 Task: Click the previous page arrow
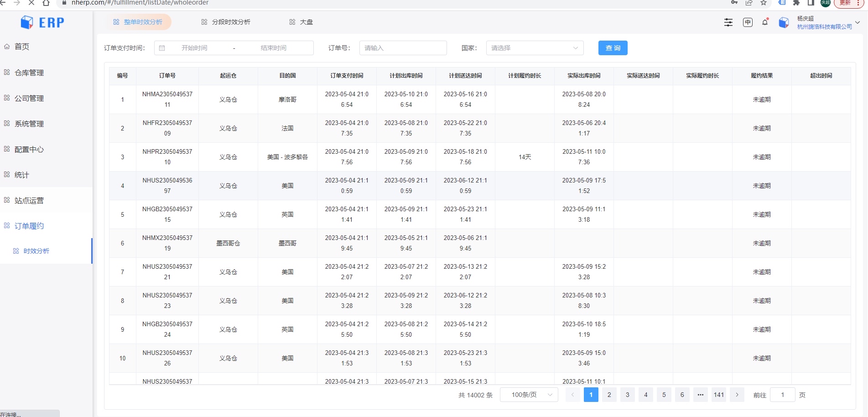(573, 395)
